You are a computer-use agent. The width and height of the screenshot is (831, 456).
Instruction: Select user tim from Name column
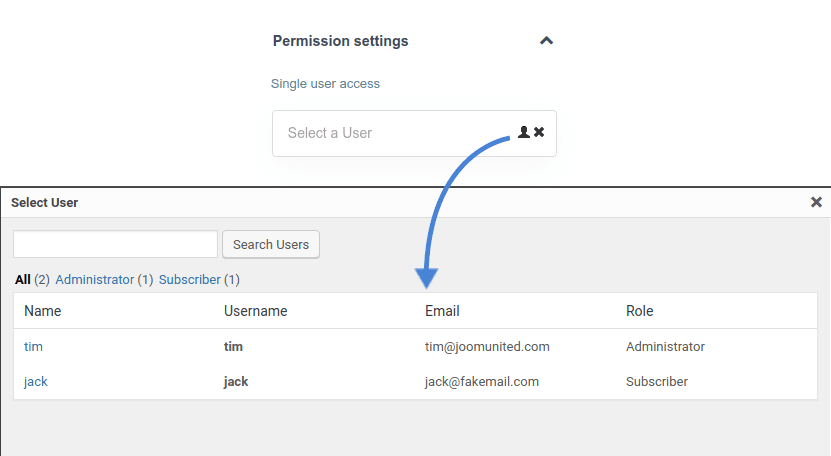click(34, 347)
